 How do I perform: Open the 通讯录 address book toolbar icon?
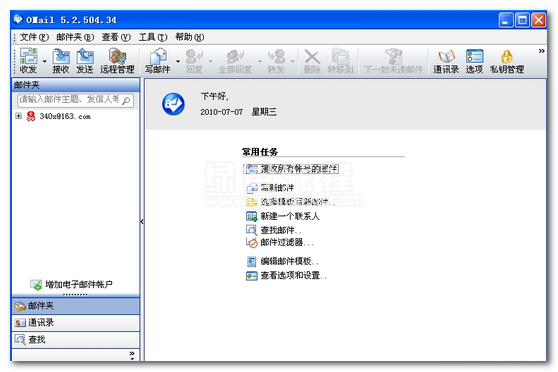click(446, 61)
